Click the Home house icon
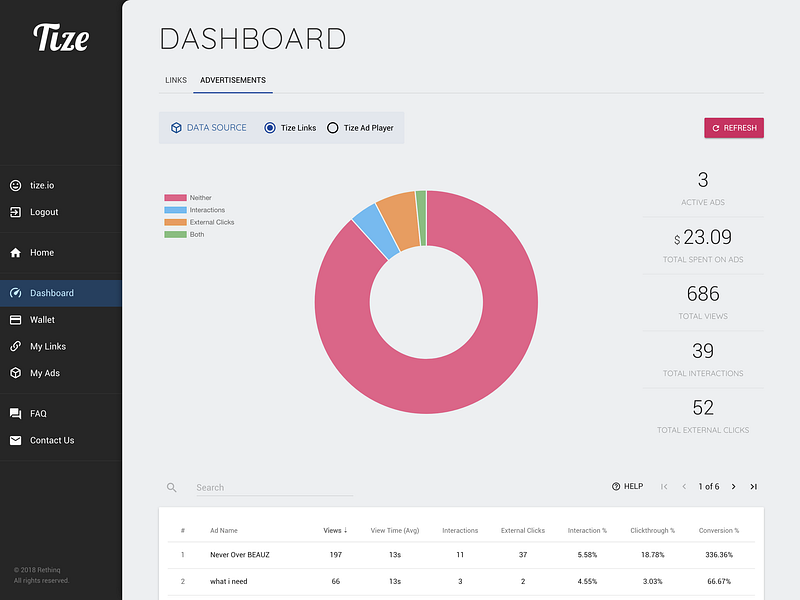 (x=16, y=253)
